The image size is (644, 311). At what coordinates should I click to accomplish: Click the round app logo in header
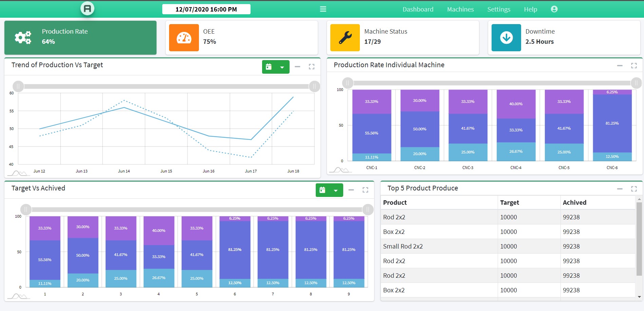pyautogui.click(x=87, y=8)
